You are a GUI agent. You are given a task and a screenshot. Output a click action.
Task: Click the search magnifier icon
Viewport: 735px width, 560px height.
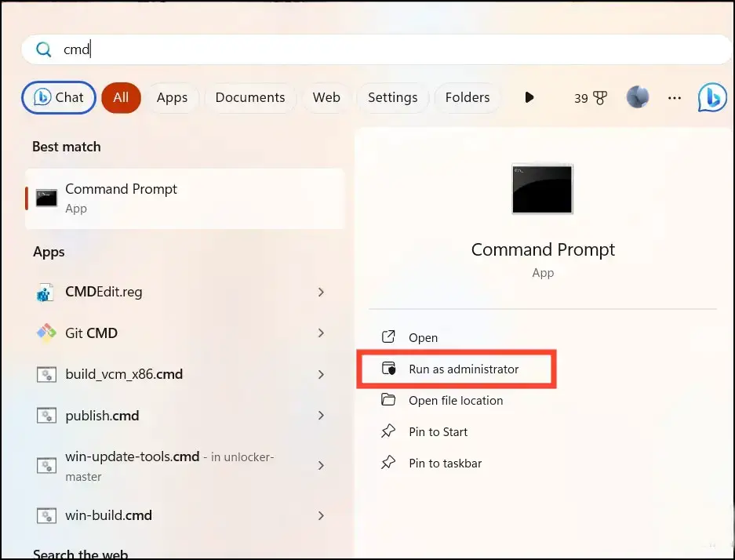[x=44, y=49]
